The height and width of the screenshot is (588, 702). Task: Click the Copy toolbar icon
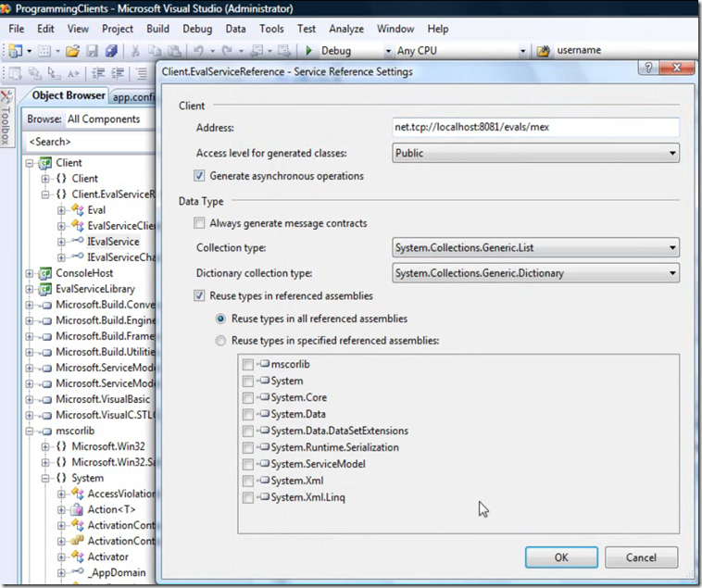155,51
